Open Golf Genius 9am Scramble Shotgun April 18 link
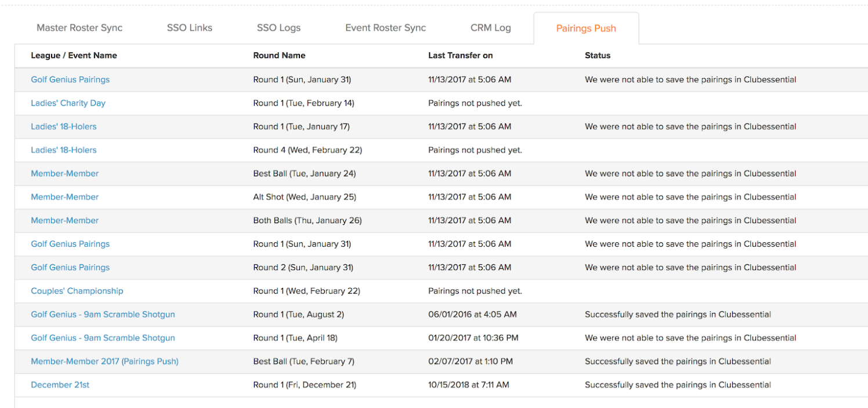Viewport: 868px width, 408px height. click(x=103, y=338)
